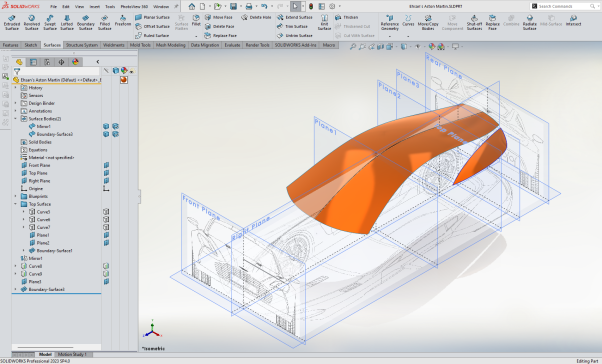Expand the Blueprints folder
Image resolution: width=602 pixels, height=364 pixels.
[x=16, y=196]
